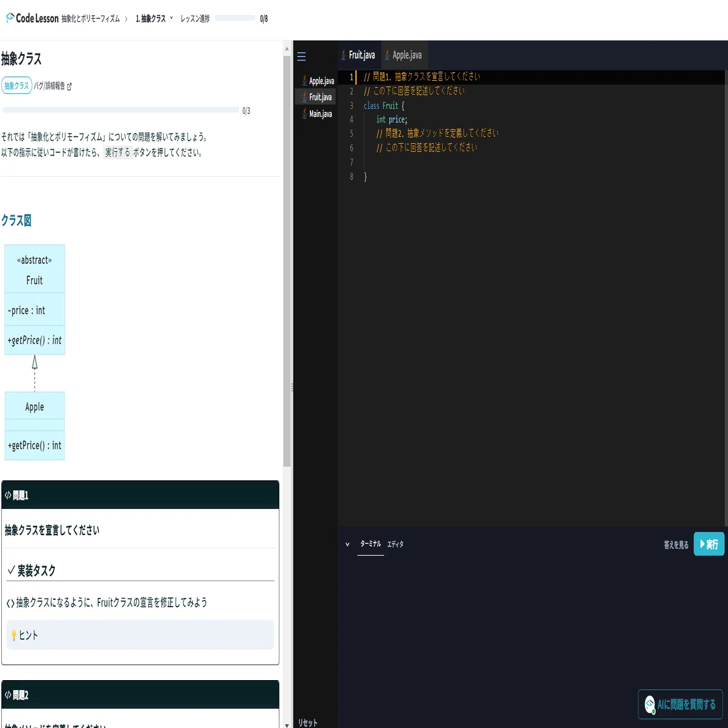Viewport: 728px width, 728px height.
Task: Click the 抽象クラス tag badge
Action: [17, 85]
